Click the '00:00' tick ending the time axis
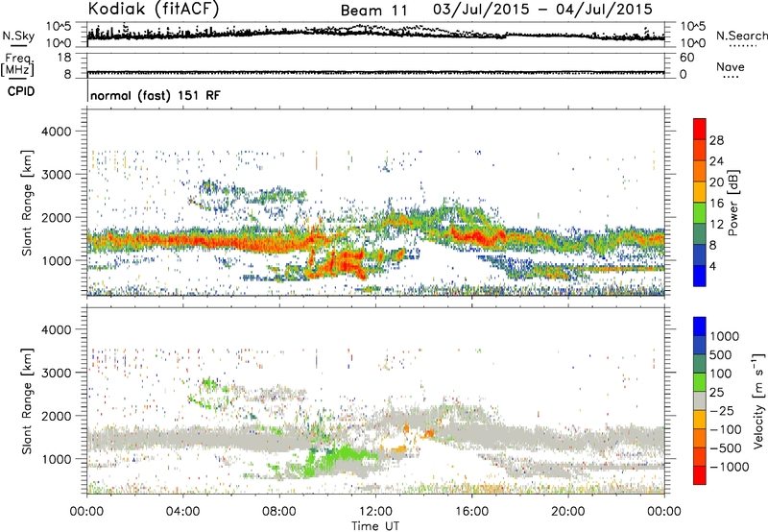 click(x=663, y=512)
